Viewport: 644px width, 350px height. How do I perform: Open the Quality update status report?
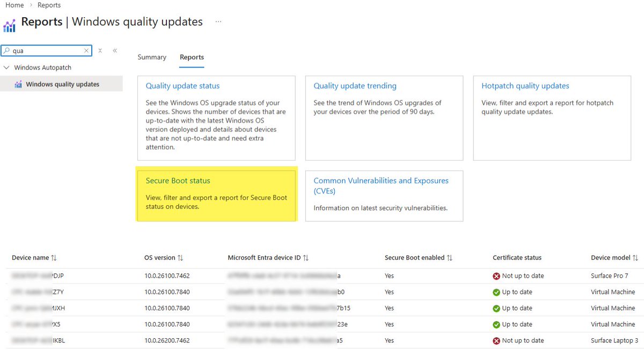point(182,86)
